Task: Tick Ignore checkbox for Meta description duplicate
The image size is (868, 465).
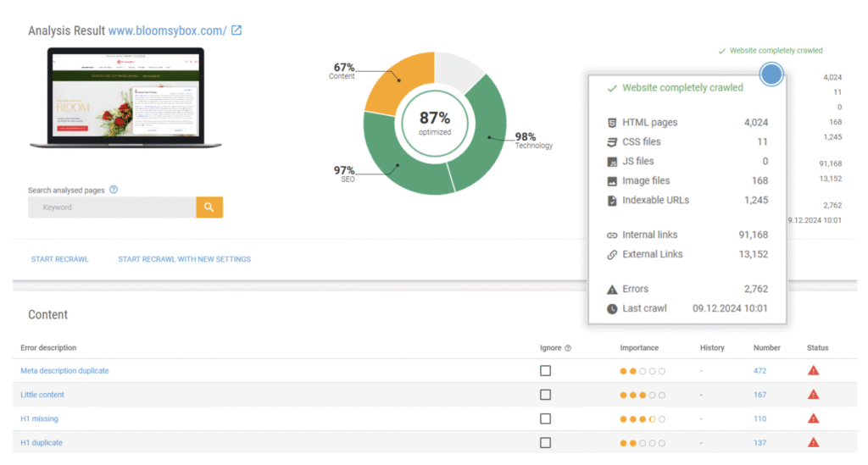Action: point(545,370)
